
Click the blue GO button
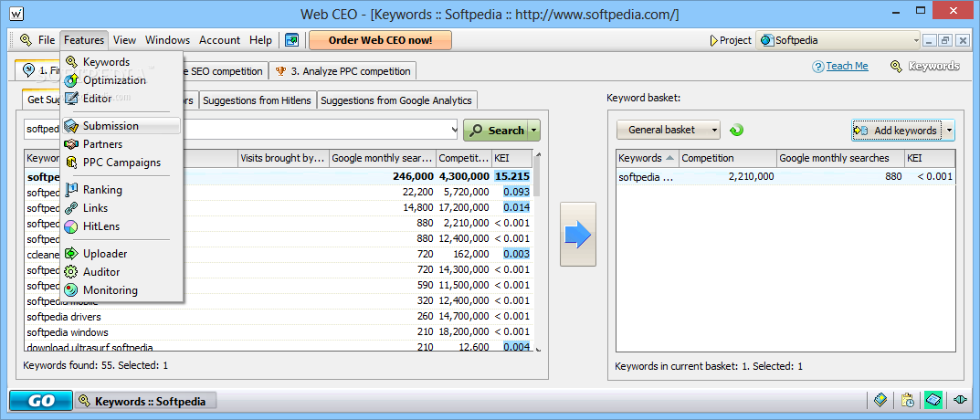[x=40, y=401]
